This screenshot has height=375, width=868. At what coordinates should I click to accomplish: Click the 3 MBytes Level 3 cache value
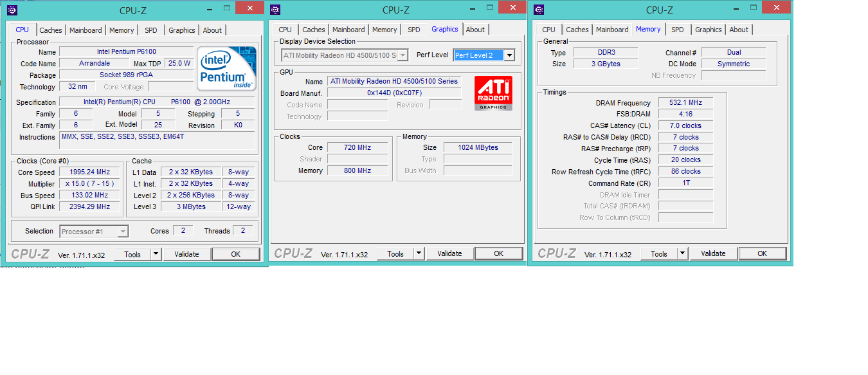point(192,206)
